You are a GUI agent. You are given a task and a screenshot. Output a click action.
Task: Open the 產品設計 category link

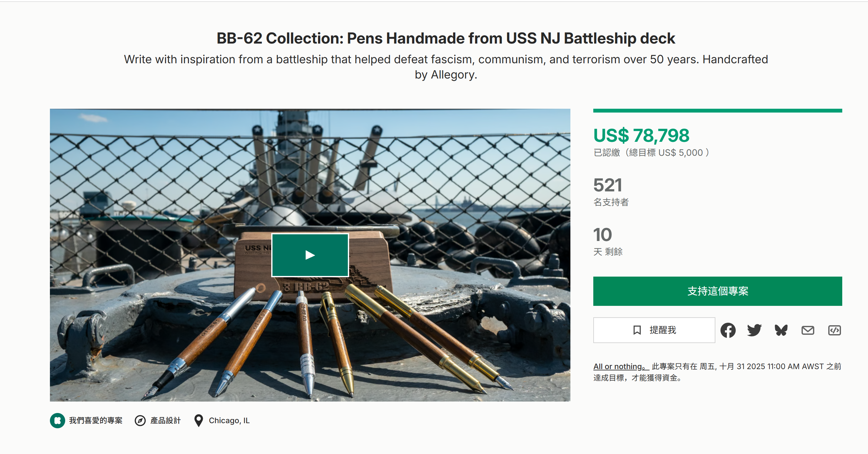pyautogui.click(x=165, y=420)
